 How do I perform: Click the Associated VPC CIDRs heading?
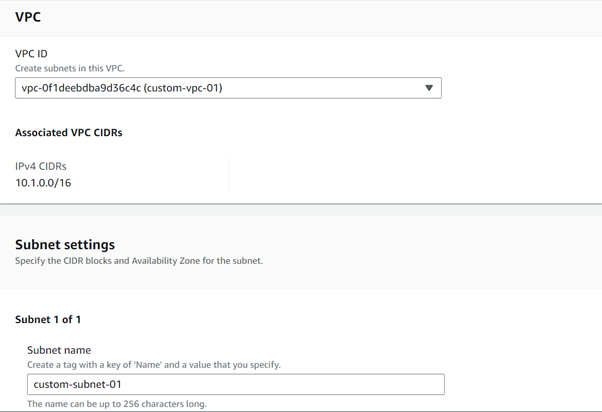coord(68,132)
